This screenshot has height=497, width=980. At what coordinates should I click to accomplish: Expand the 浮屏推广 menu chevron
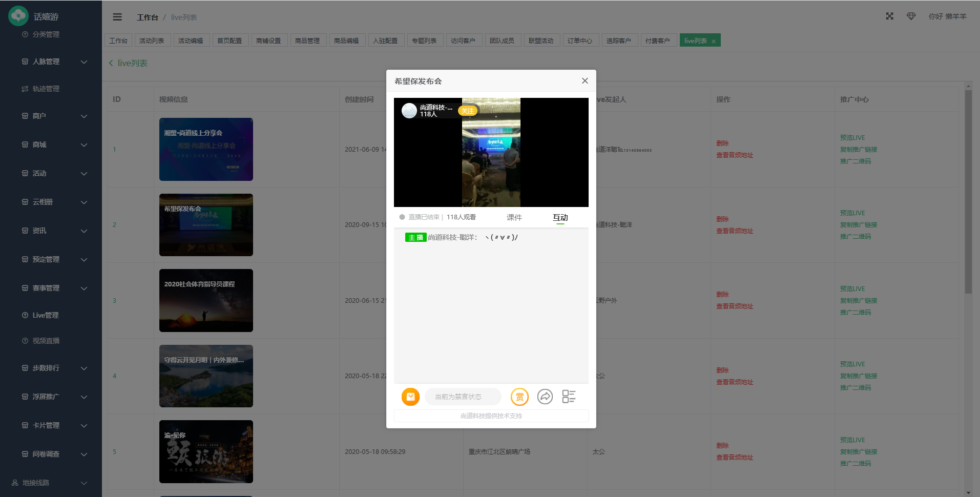coord(84,397)
